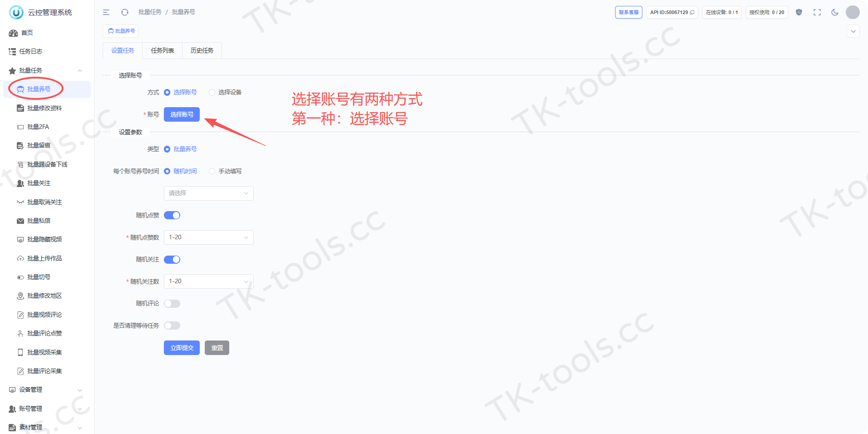This screenshot has height=434, width=868.
Task: Open 批量评论采集 icon
Action: point(20,371)
